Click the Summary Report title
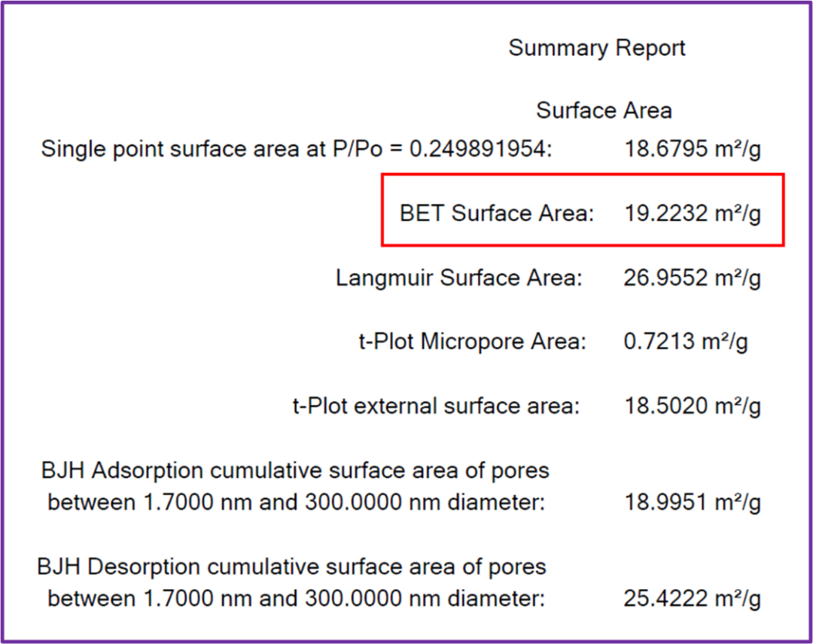The width and height of the screenshot is (813, 644). pyautogui.click(x=597, y=48)
